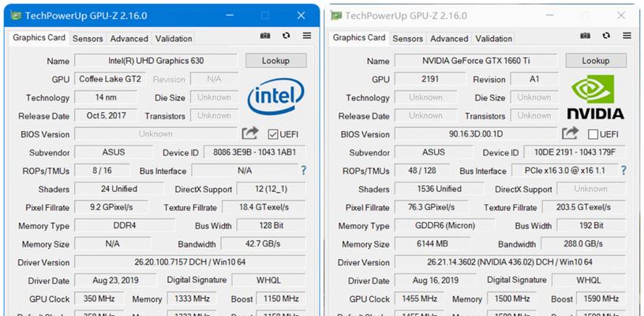644x316 pixels.
Task: Switch to the Sensors tab in the Intel window
Action: tap(88, 39)
